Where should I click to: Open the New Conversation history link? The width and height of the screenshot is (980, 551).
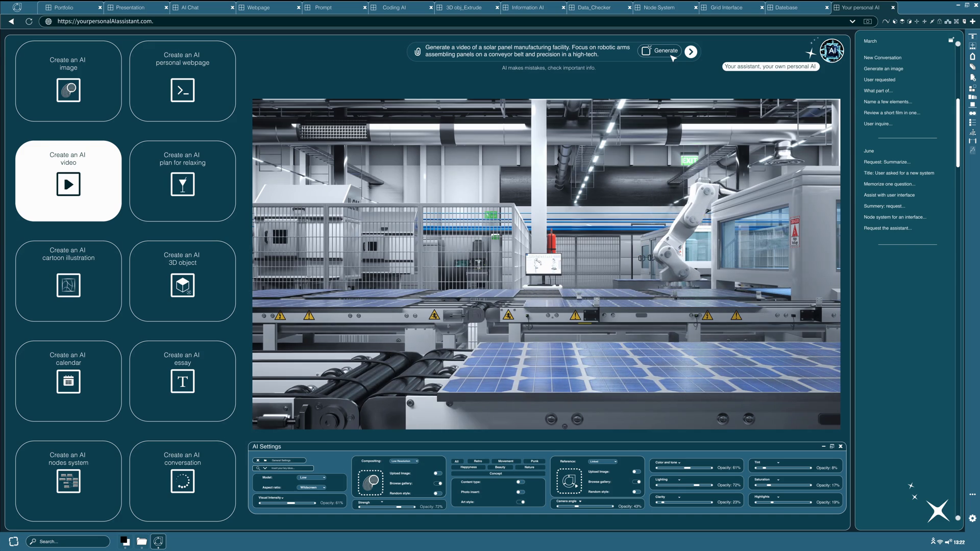click(883, 58)
